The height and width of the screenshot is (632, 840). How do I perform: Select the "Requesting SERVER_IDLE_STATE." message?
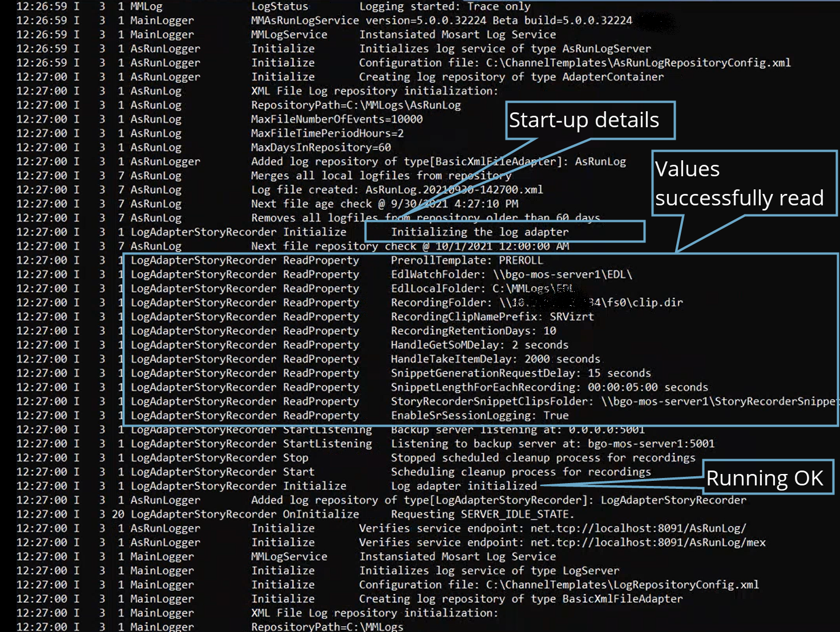click(482, 514)
